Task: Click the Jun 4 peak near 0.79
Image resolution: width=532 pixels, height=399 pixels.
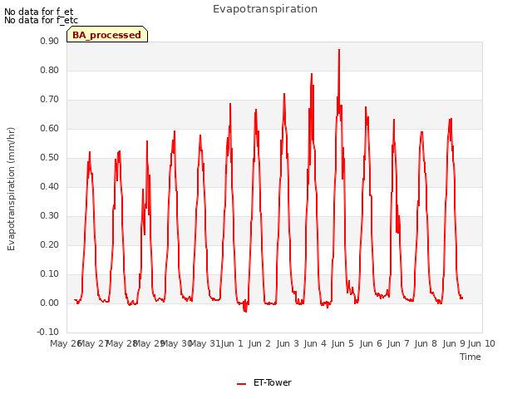Action: coord(312,74)
